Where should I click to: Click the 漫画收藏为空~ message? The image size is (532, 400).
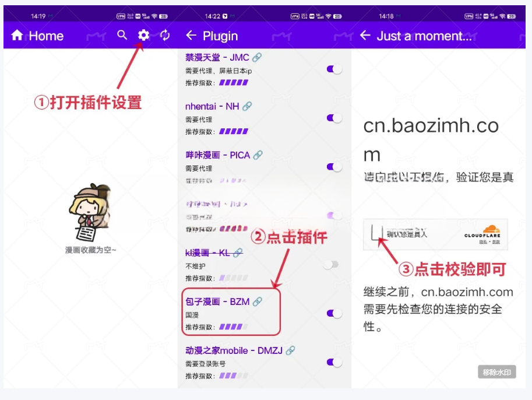click(90, 250)
